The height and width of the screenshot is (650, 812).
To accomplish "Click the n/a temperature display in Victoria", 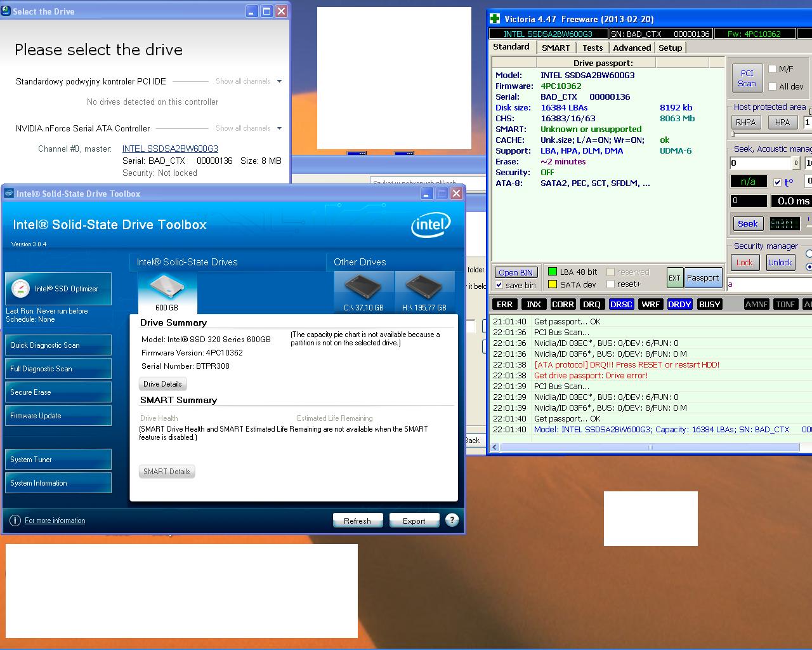I will click(x=749, y=182).
